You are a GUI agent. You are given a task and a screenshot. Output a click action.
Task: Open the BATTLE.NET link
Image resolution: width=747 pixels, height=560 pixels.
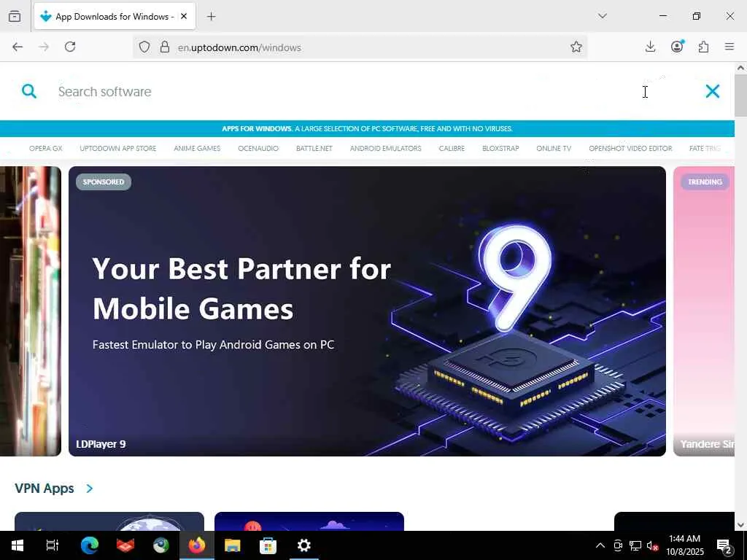click(314, 148)
